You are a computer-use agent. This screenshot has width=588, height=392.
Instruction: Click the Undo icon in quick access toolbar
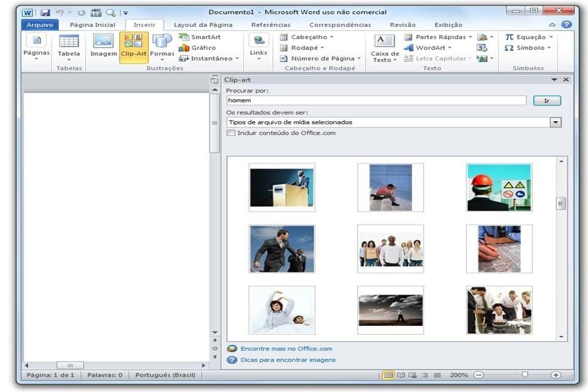[x=59, y=12]
